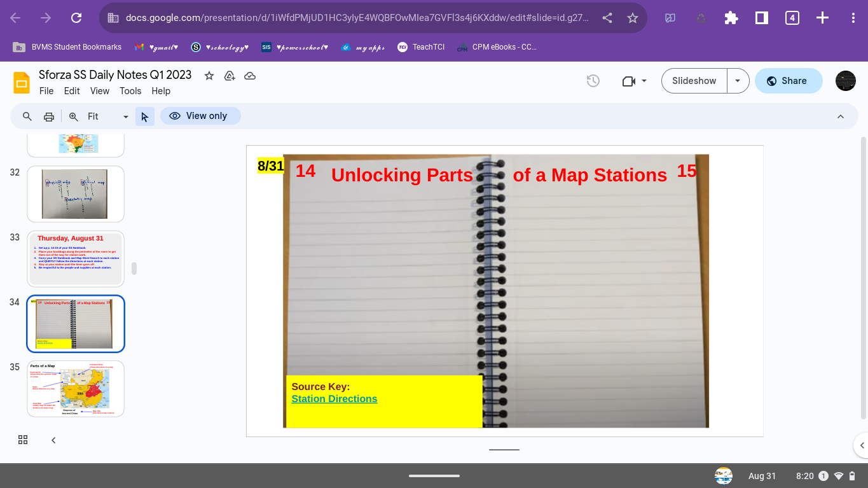868x488 pixels.
Task: Open the Help menu
Action: click(x=161, y=91)
